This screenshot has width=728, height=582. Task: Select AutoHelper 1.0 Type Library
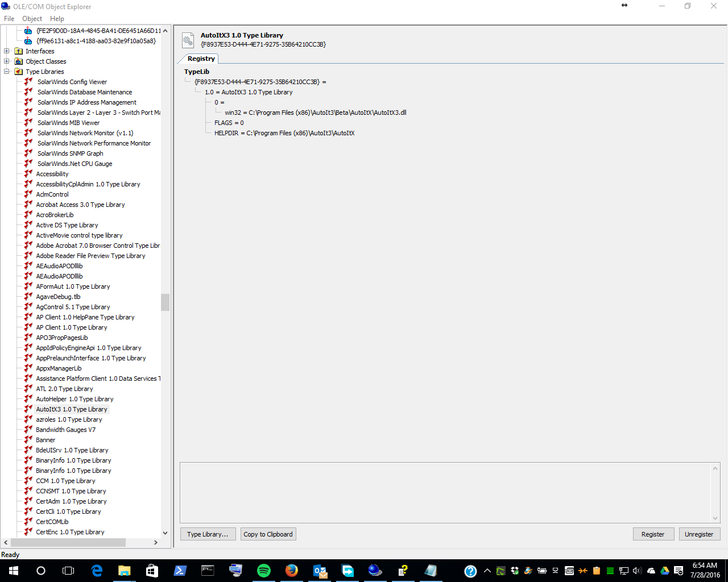click(75, 399)
